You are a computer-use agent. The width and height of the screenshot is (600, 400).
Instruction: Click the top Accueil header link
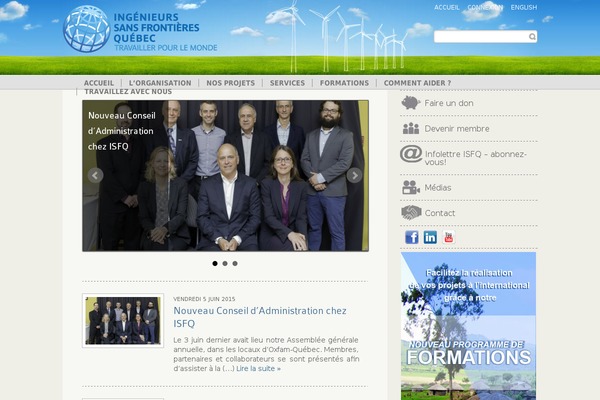(447, 7)
